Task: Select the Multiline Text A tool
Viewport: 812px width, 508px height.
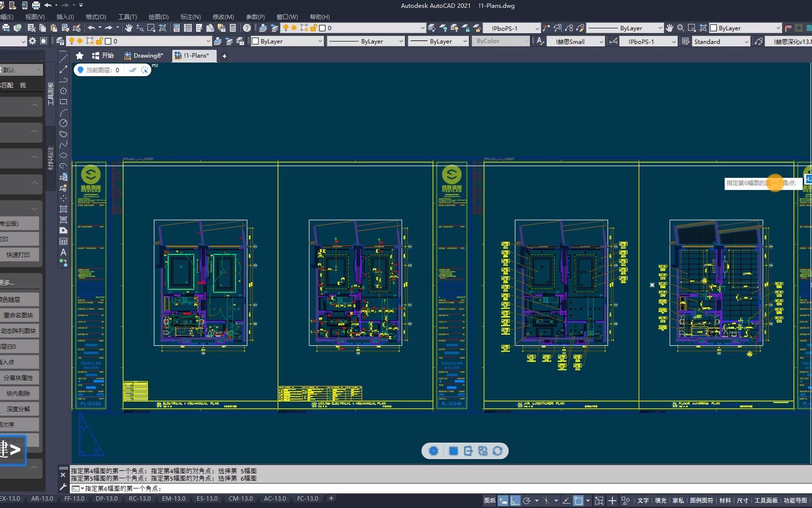Action: coord(63,252)
